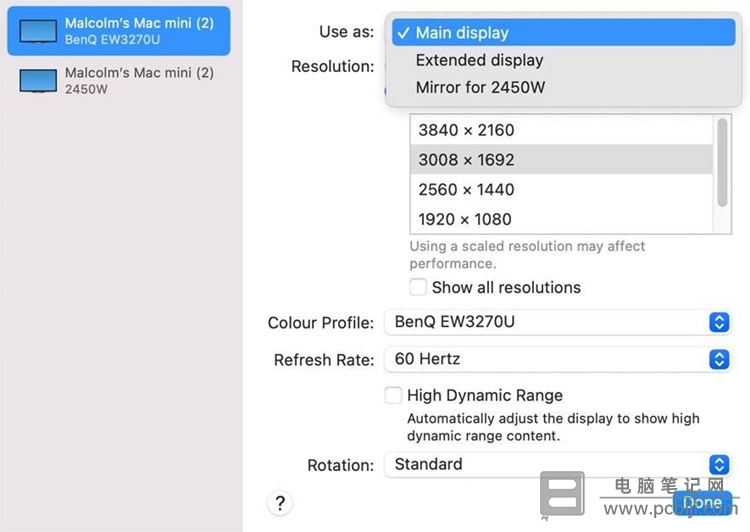The image size is (750, 532).
Task: Choose Extended display option
Action: pos(563,60)
